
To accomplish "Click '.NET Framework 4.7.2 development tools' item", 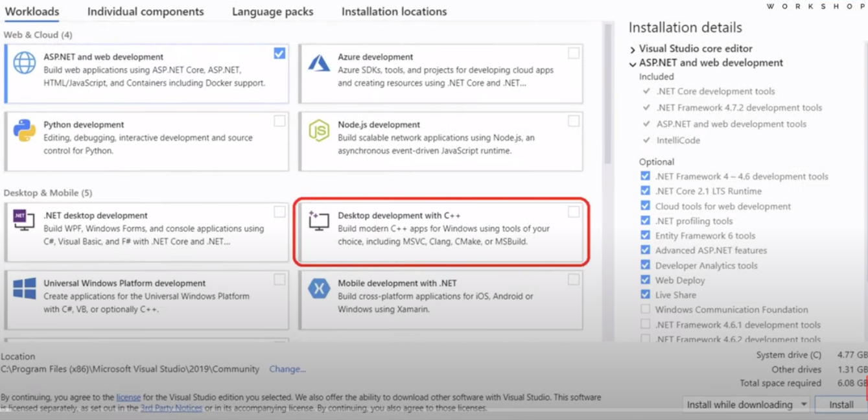I will tap(739, 108).
